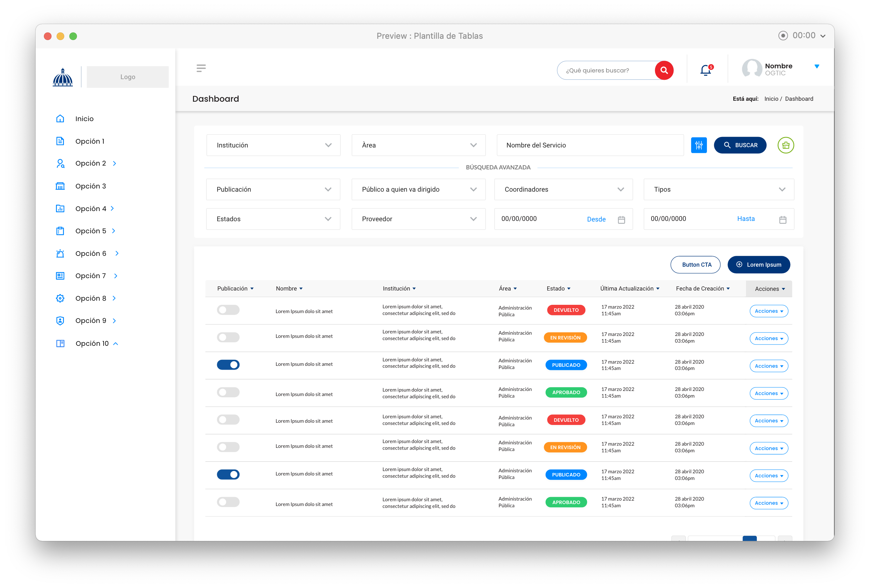Screen dimensions: 870x588
Task: Open the Hasta date calendar icon
Action: [783, 220]
